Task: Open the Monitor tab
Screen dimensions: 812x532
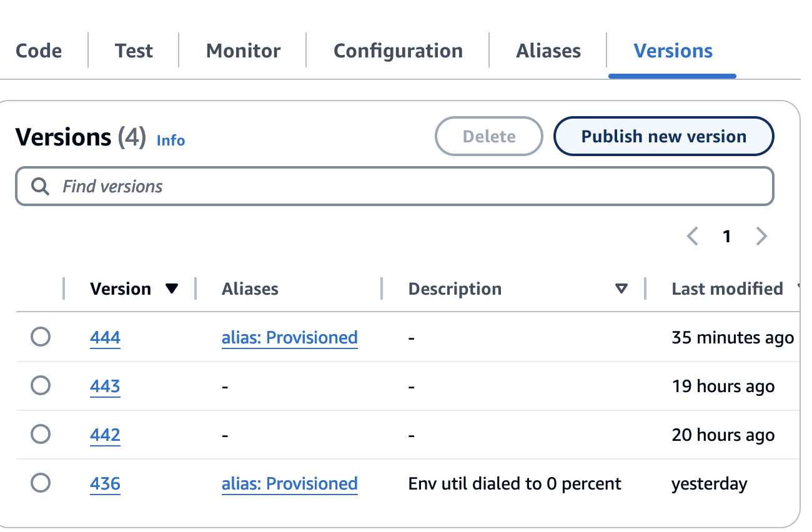Action: pyautogui.click(x=243, y=51)
